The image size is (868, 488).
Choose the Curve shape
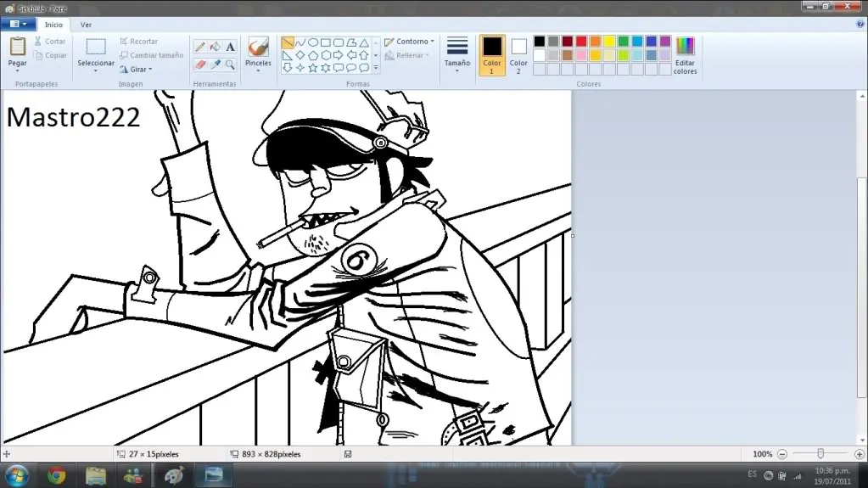click(x=300, y=42)
